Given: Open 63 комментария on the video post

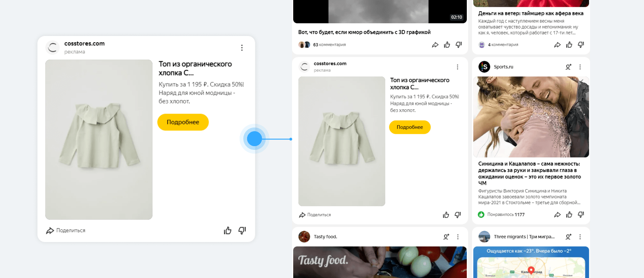Looking at the screenshot, I should point(329,45).
